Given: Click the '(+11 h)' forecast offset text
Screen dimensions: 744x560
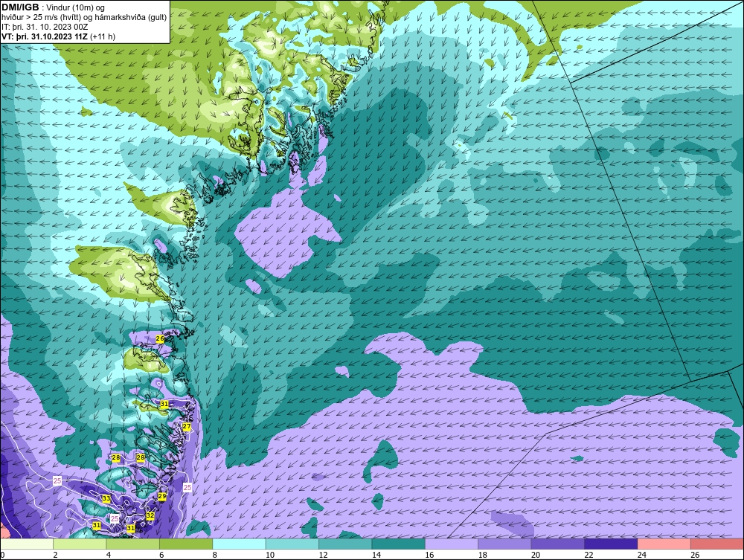Looking at the screenshot, I should tap(103, 36).
